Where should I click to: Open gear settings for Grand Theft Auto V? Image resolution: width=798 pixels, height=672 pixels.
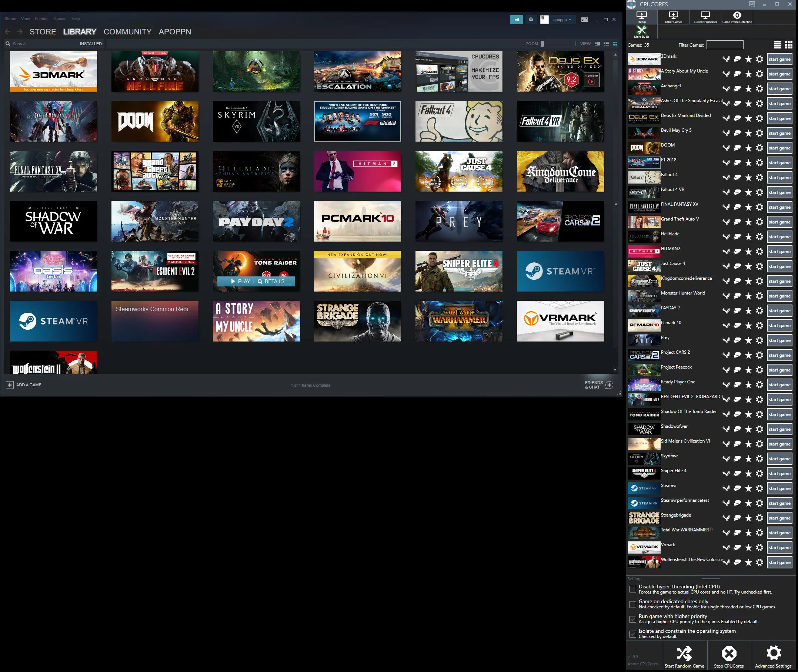click(759, 222)
